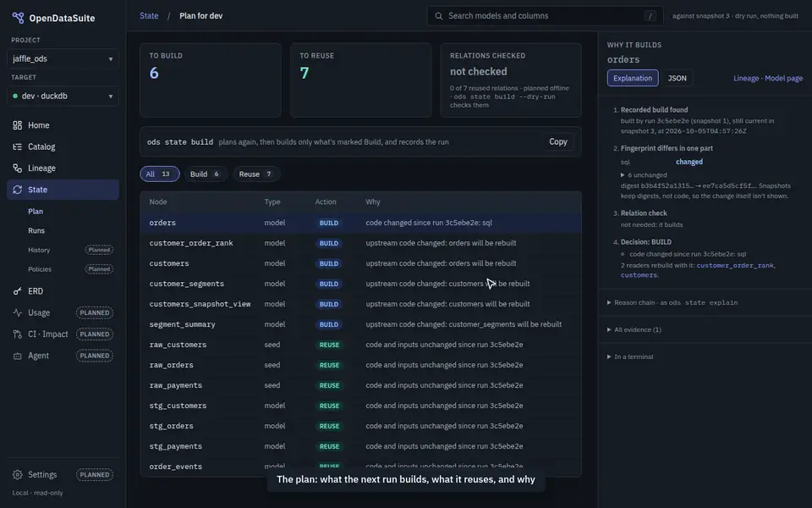Copy the ods state build command
The image size is (812, 508).
(x=557, y=141)
